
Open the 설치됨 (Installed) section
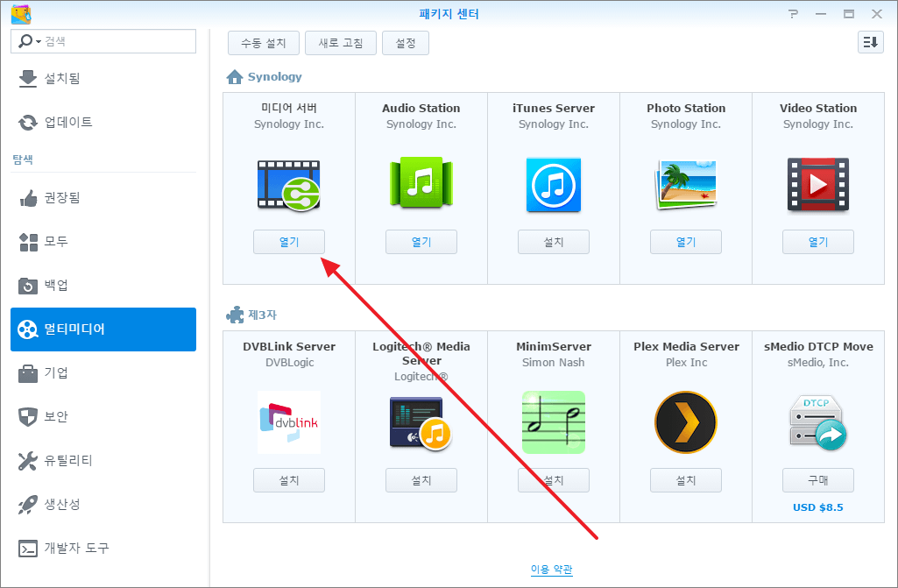(x=103, y=79)
